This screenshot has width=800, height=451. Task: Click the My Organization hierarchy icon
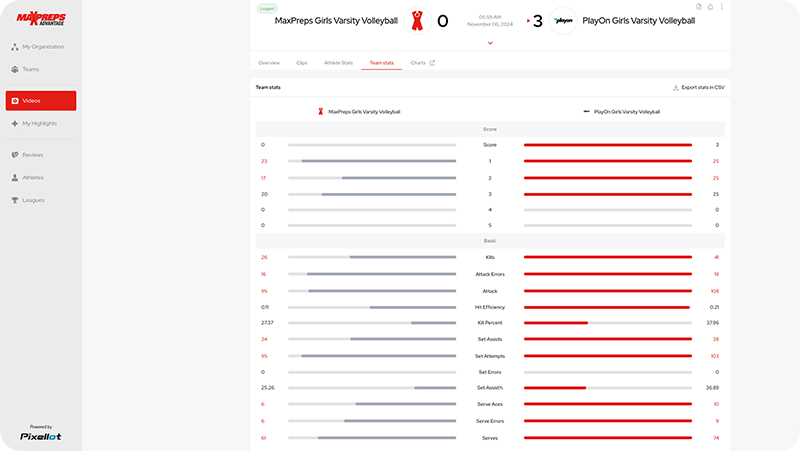coord(15,46)
